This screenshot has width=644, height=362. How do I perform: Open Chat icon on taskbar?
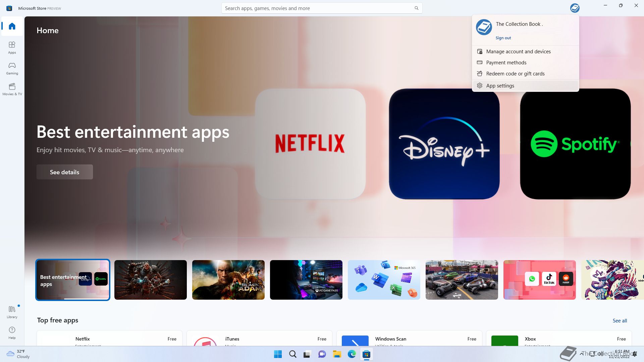[322, 354]
